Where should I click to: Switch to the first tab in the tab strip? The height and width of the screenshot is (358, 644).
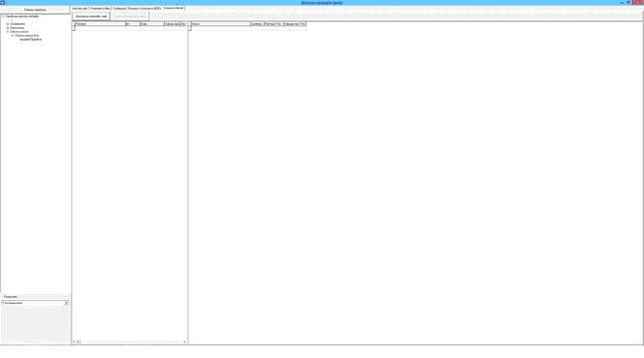80,9
